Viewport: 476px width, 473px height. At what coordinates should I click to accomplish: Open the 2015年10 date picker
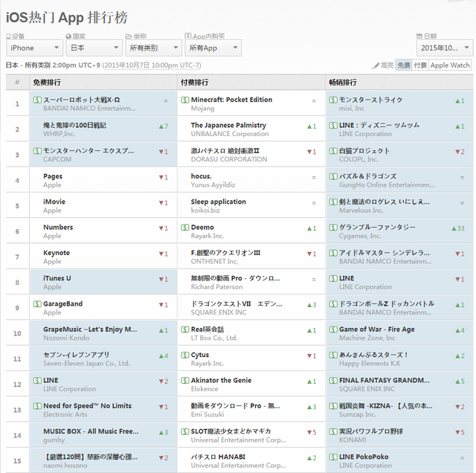click(443, 48)
